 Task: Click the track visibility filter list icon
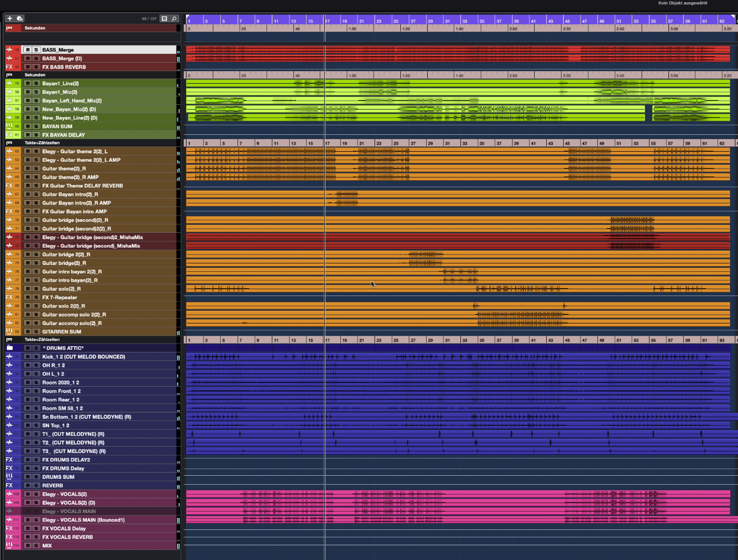click(x=164, y=18)
